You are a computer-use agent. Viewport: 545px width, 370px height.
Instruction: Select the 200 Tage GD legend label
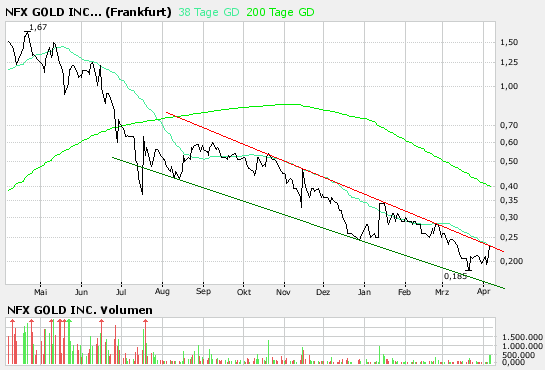(280, 12)
